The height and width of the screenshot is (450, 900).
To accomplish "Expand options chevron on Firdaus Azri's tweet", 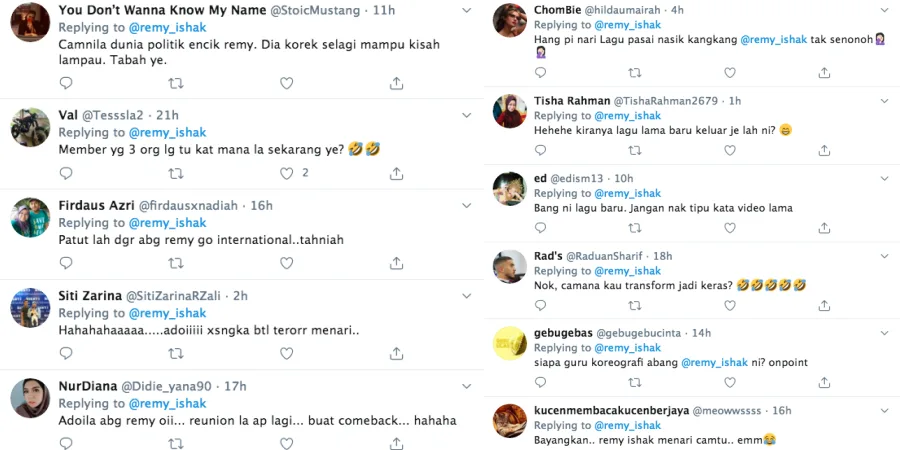I will pos(467,205).
